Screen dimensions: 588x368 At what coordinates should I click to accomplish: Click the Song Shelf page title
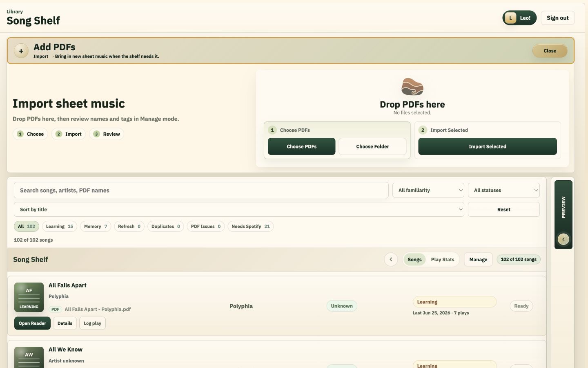pos(33,20)
